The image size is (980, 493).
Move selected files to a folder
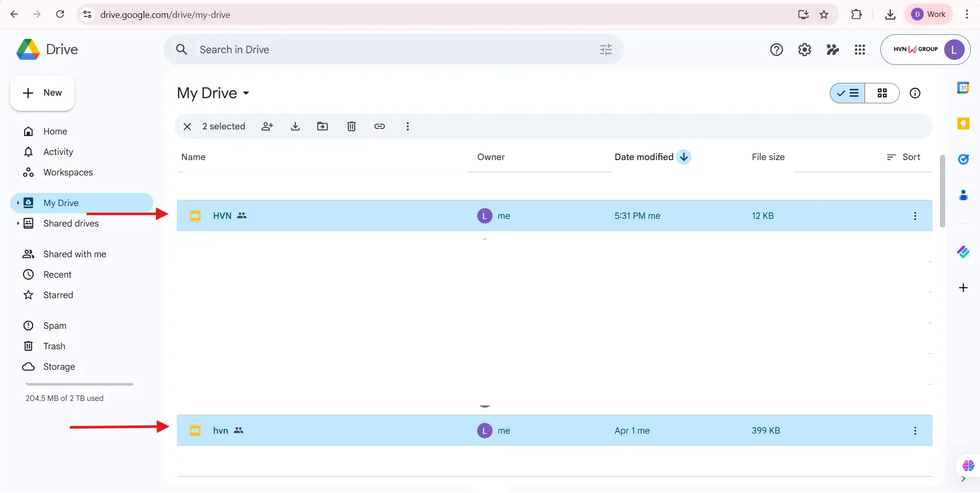coord(322,126)
